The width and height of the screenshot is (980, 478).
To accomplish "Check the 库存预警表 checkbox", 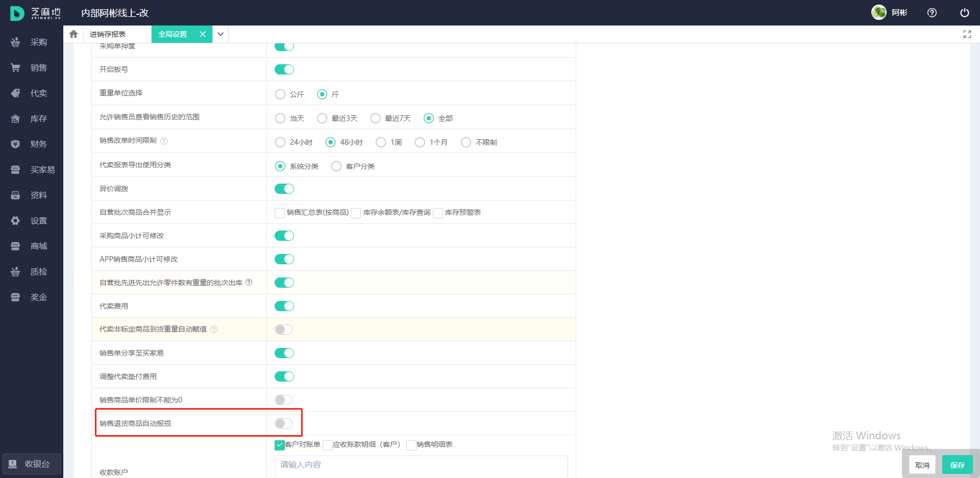I will (438, 213).
